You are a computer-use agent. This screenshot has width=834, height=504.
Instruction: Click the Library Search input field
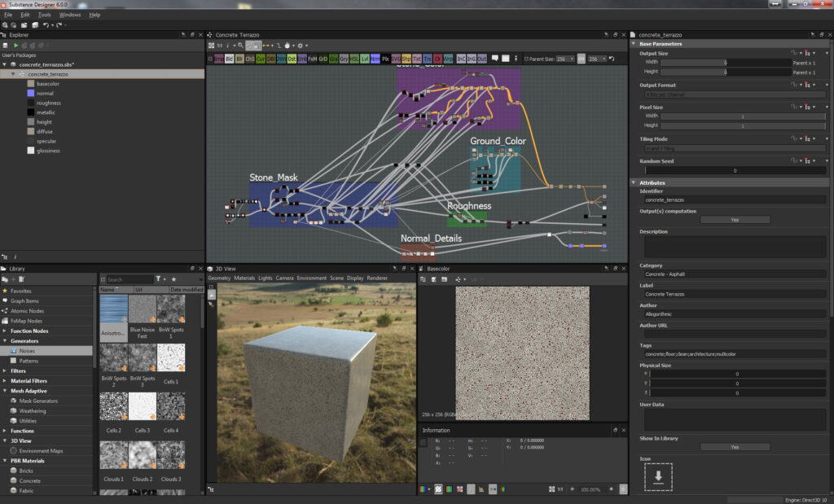129,279
